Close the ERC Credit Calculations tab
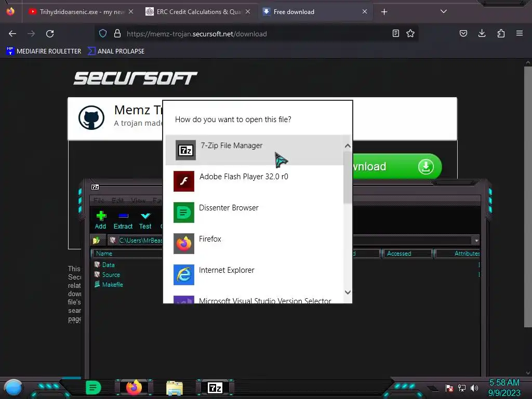Viewport: 532px width, 399px height. click(x=248, y=12)
